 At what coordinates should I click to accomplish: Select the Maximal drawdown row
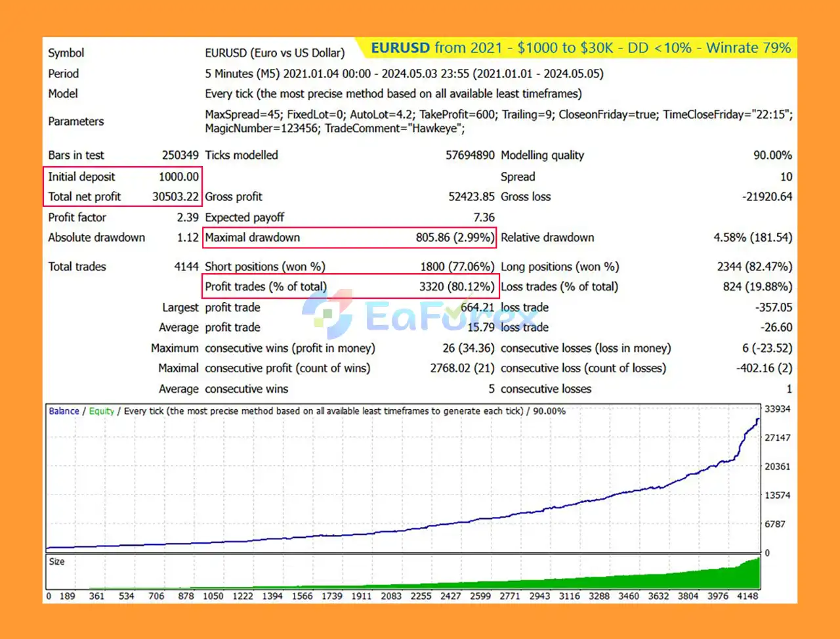tap(350, 238)
